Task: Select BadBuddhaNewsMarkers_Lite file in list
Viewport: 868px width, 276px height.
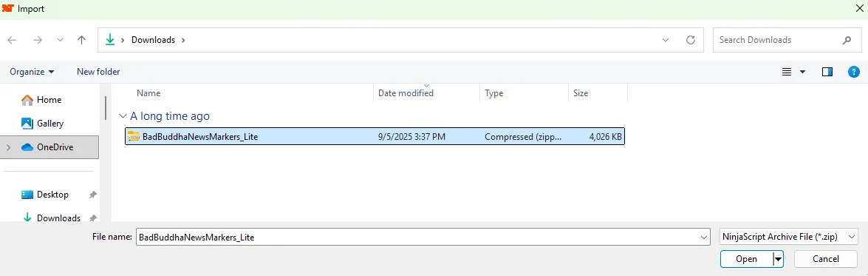Action: (375, 136)
